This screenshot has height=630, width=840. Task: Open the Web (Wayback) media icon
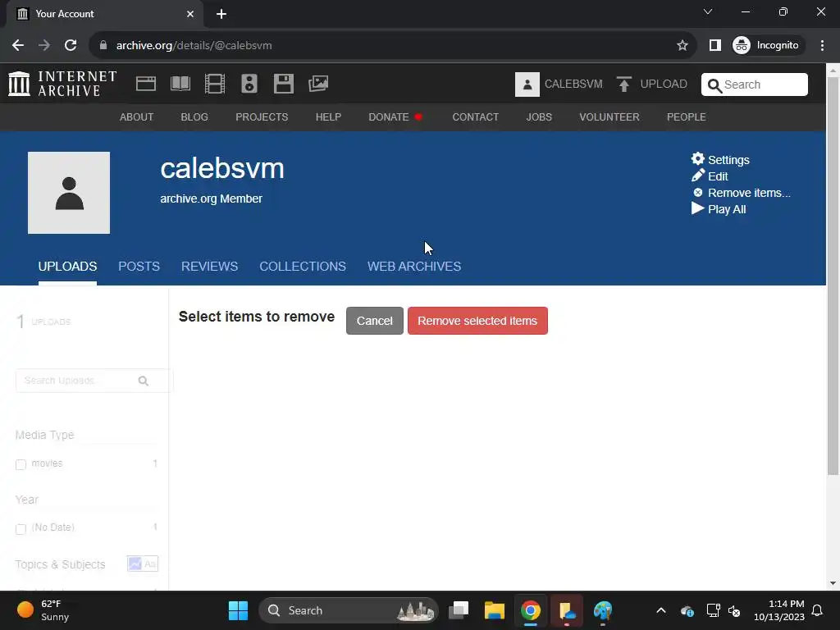coord(146,84)
